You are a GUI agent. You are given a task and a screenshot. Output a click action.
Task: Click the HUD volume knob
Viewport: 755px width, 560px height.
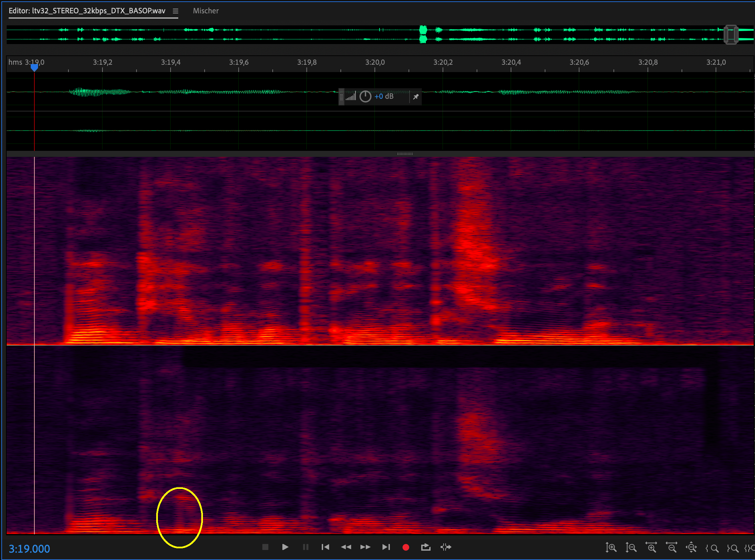(x=365, y=96)
